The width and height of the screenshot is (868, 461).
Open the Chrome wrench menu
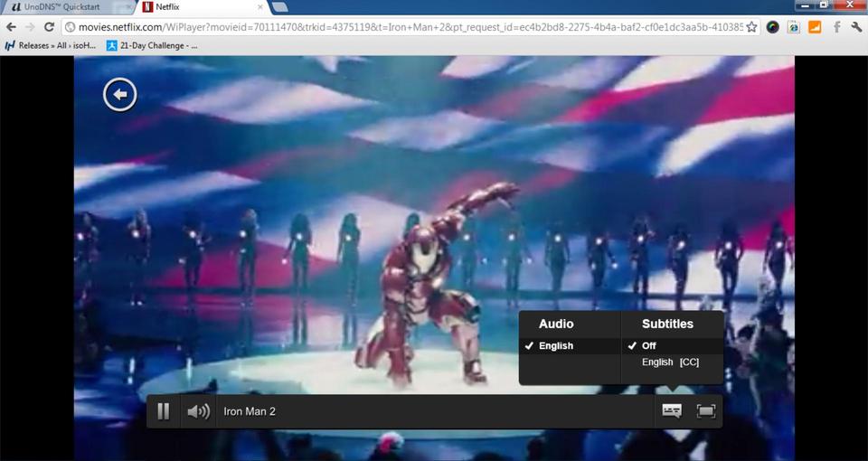[856, 27]
